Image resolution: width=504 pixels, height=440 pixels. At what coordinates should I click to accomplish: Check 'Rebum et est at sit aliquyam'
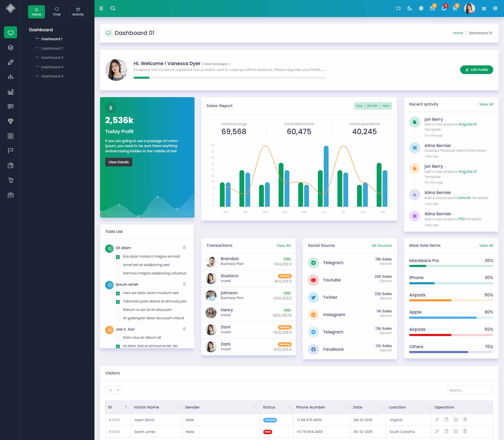[118, 310]
